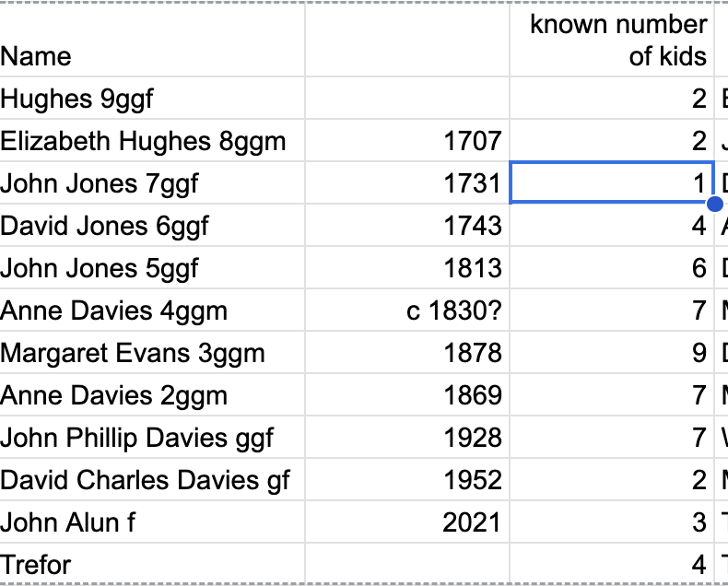Click the "John Phillip Davies ggf" cell

[152, 438]
